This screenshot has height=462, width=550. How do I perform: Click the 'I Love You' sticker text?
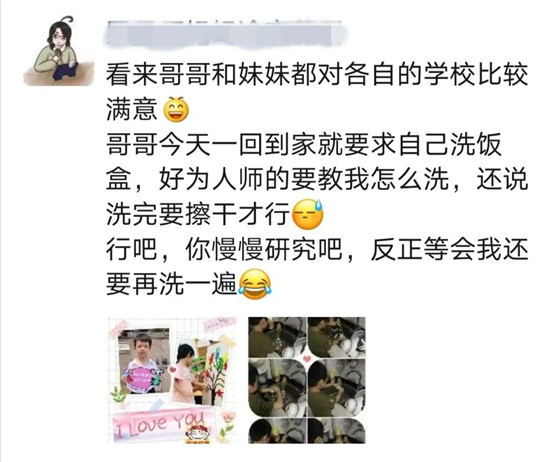click(160, 424)
